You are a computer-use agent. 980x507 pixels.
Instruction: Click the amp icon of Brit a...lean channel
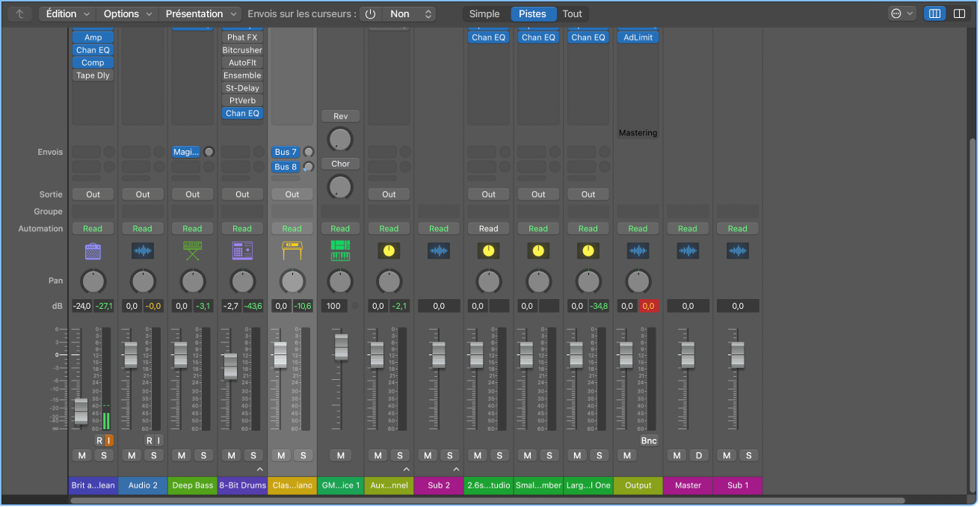93,251
